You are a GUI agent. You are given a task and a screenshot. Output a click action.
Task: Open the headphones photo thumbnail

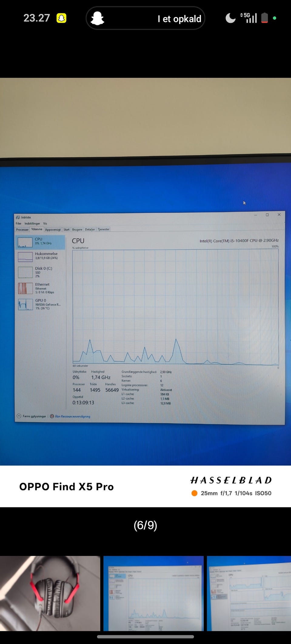[x=50, y=593]
